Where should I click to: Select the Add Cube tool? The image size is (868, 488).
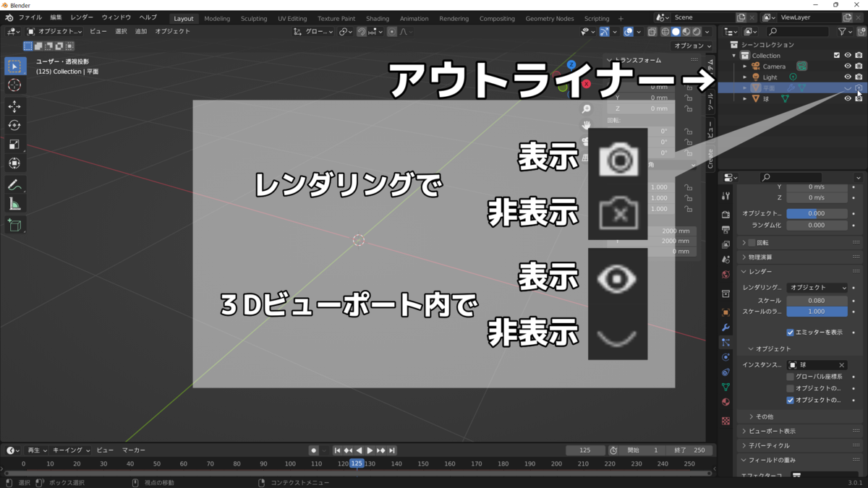click(x=14, y=226)
